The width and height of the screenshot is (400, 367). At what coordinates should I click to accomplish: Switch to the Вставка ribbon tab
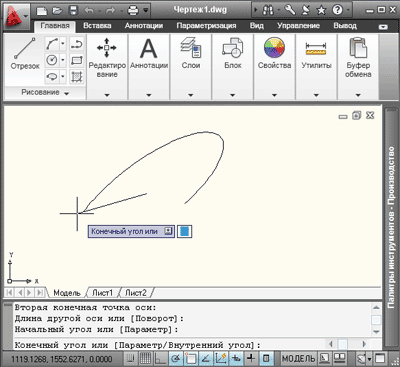[x=97, y=26]
